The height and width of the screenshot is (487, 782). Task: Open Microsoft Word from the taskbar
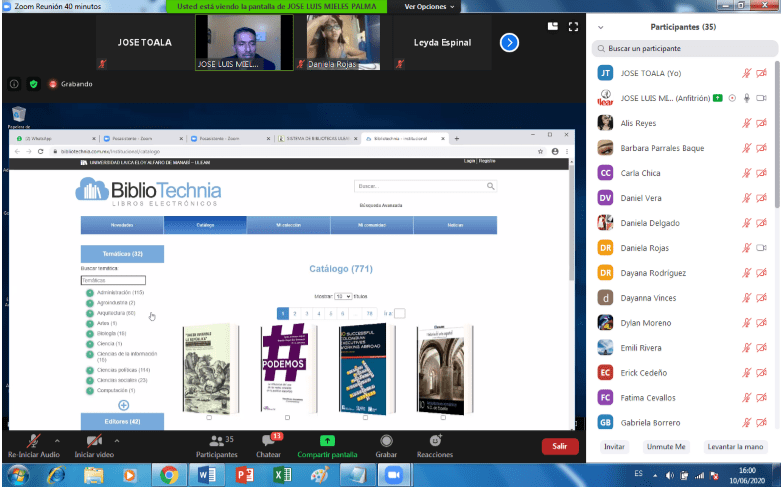(x=206, y=475)
